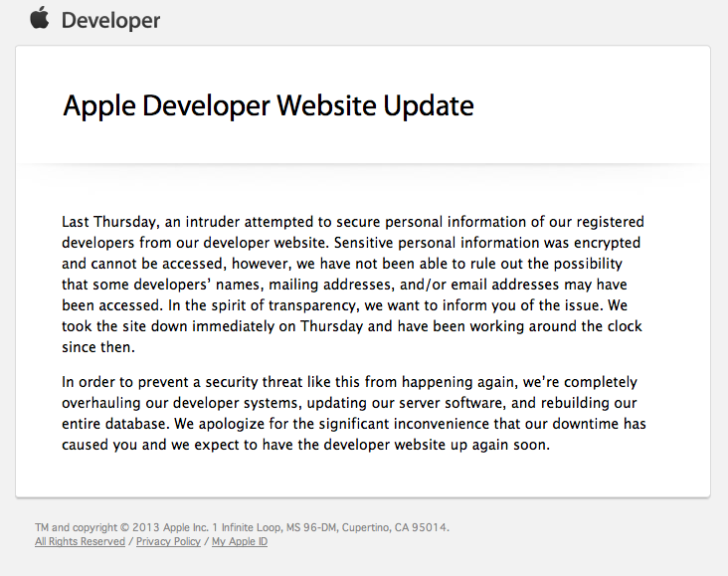Click the word Apple in the heading
The width and height of the screenshot is (728, 576).
[x=99, y=105]
